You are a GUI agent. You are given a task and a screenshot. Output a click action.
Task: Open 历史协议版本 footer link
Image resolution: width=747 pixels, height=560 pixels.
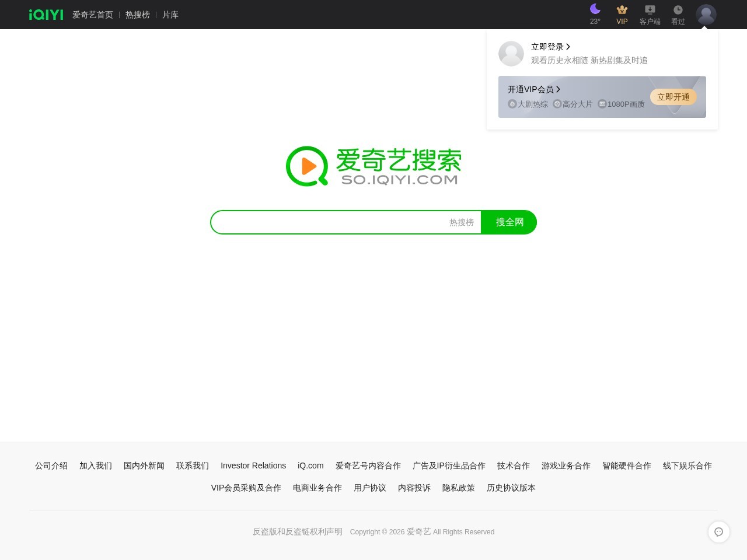511,488
